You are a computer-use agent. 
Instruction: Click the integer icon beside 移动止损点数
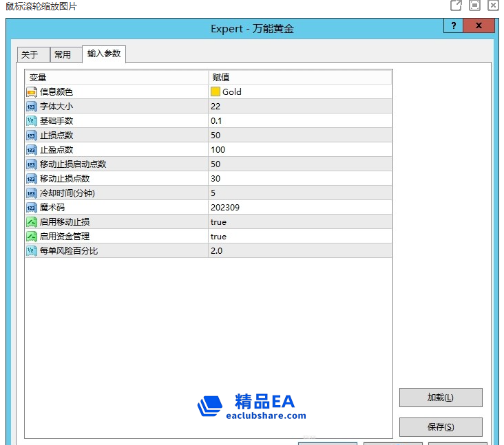(x=32, y=179)
